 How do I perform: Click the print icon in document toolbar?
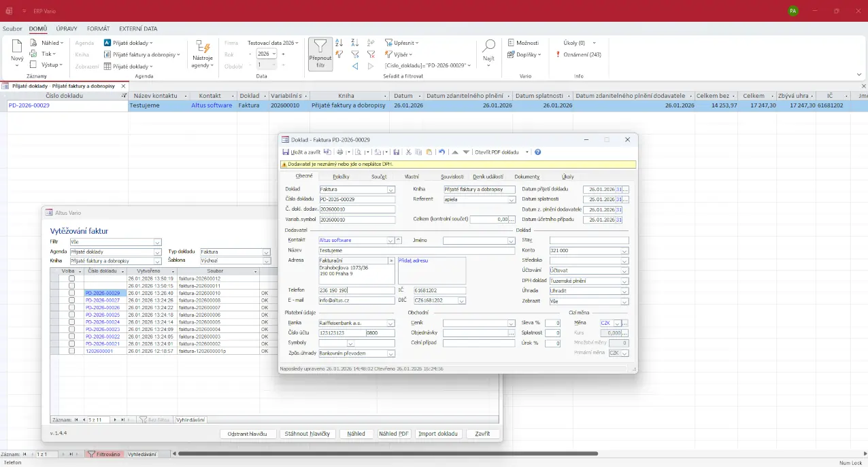(x=340, y=152)
